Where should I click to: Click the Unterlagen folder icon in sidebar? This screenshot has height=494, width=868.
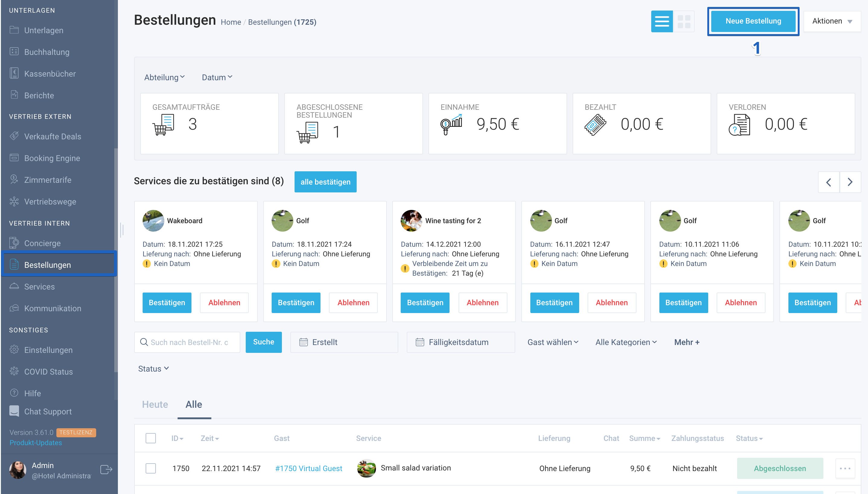(x=14, y=30)
